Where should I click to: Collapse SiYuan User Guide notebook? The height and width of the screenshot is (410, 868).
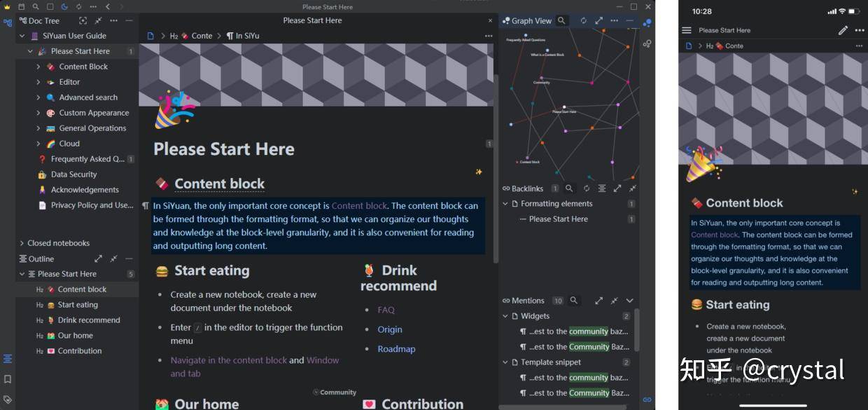pos(22,36)
